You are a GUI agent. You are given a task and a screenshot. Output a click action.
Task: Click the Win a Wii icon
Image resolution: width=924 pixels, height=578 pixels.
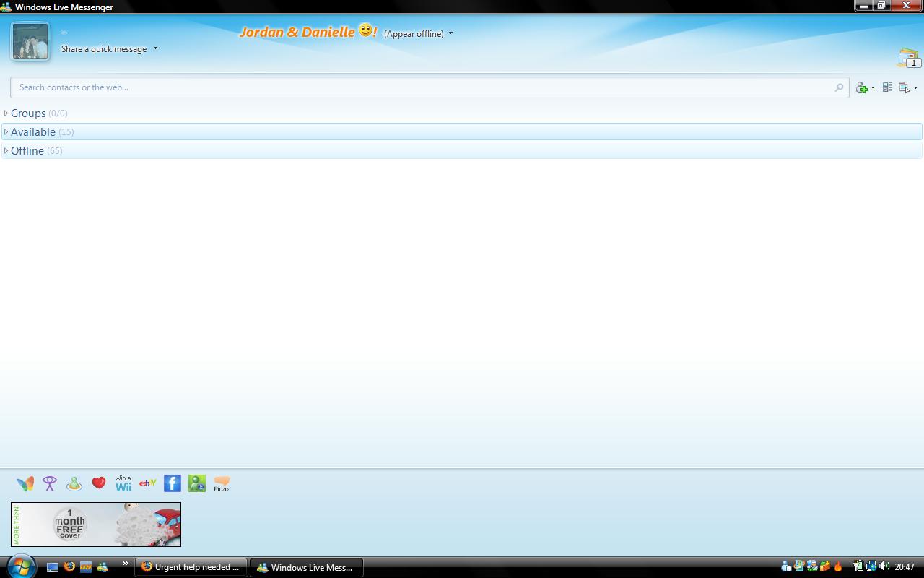click(123, 483)
